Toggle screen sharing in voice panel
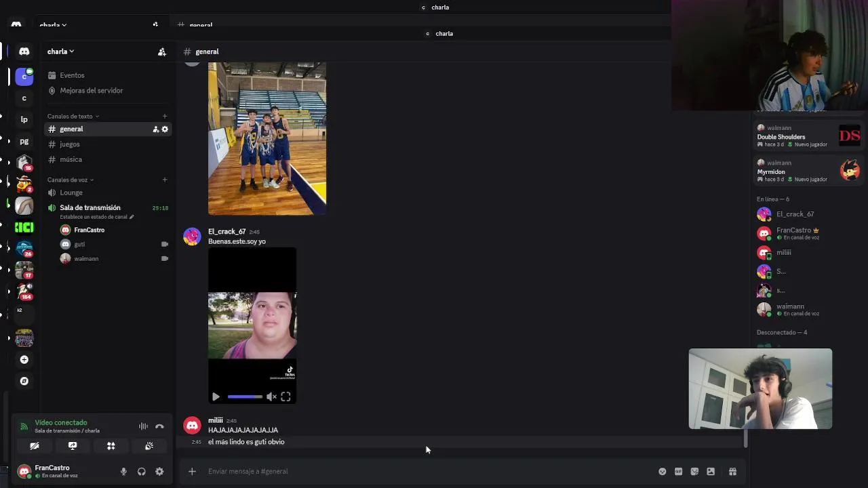Screen dimensions: 868x488 tap(73, 445)
